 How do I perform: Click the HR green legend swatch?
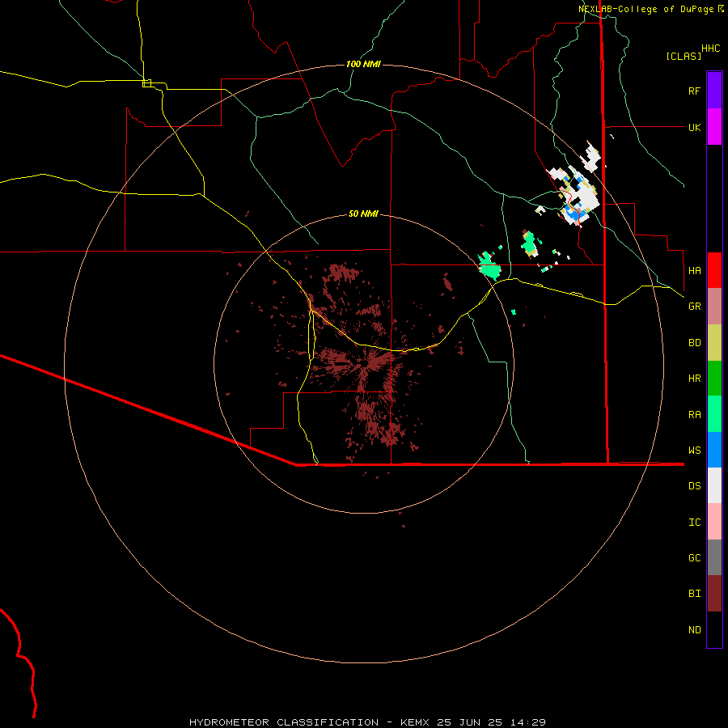click(x=714, y=379)
